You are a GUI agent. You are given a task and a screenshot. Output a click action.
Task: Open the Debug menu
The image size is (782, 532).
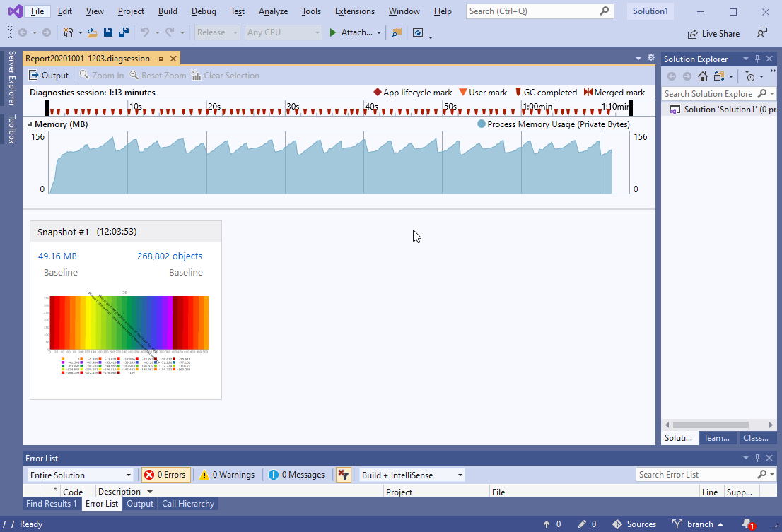[x=204, y=11]
